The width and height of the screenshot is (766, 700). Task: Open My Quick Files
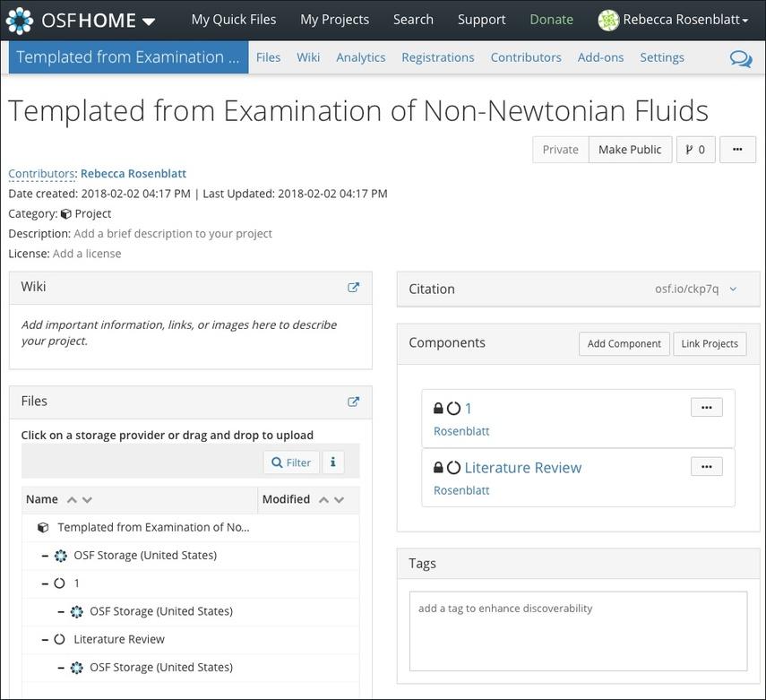tap(234, 20)
